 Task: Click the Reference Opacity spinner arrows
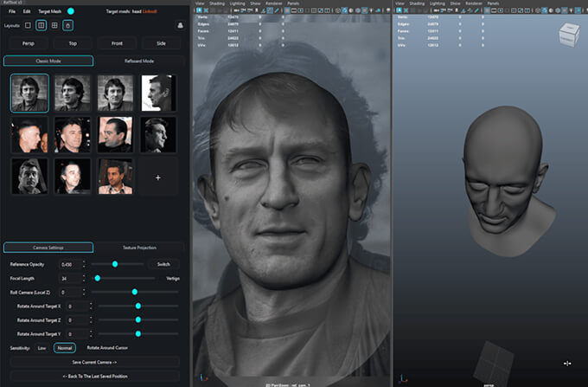(84, 263)
